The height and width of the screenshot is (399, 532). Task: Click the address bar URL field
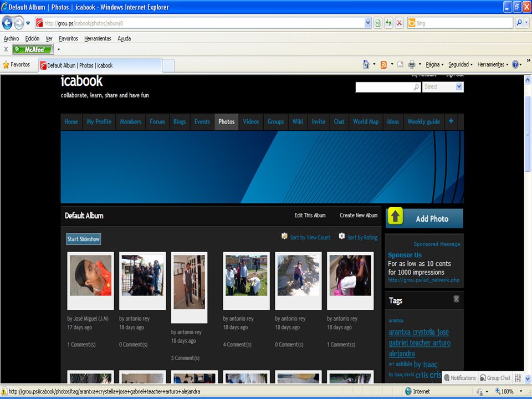(x=199, y=23)
